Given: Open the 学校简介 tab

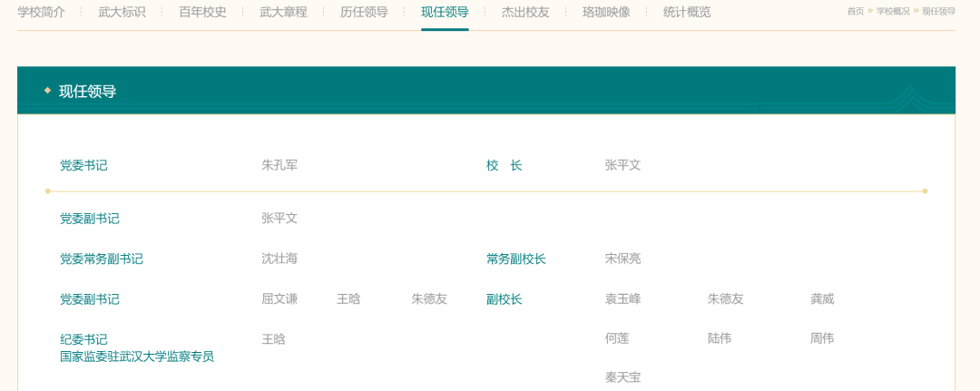Looking at the screenshot, I should 41,12.
